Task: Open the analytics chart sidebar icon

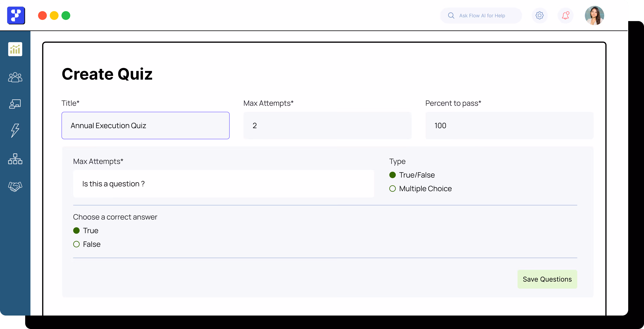Action: (x=15, y=49)
